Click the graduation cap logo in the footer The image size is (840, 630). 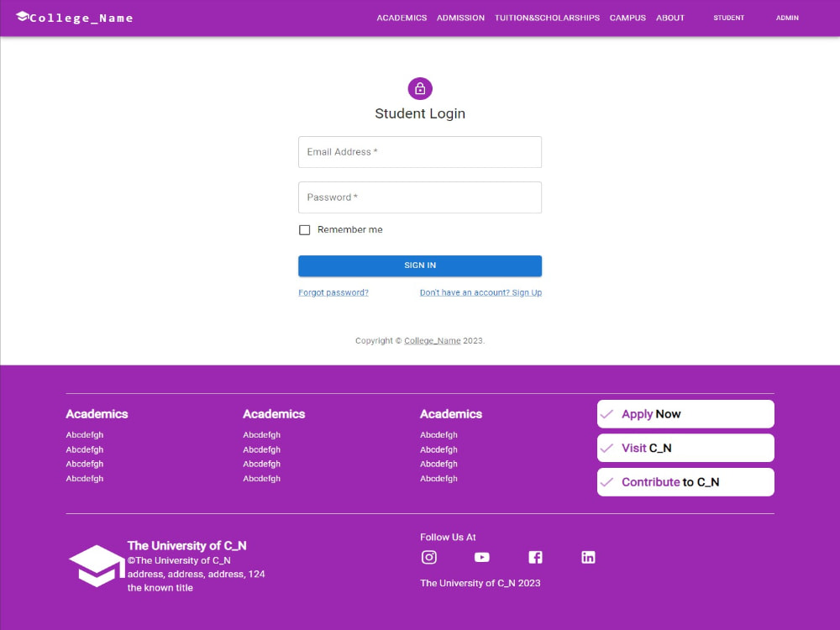[96, 565]
